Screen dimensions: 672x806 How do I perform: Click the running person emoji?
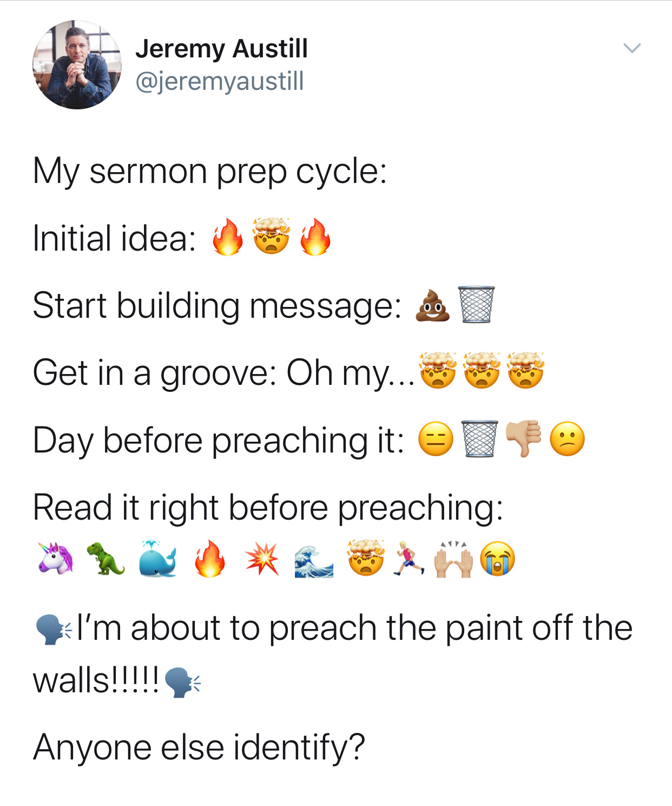pos(409,558)
